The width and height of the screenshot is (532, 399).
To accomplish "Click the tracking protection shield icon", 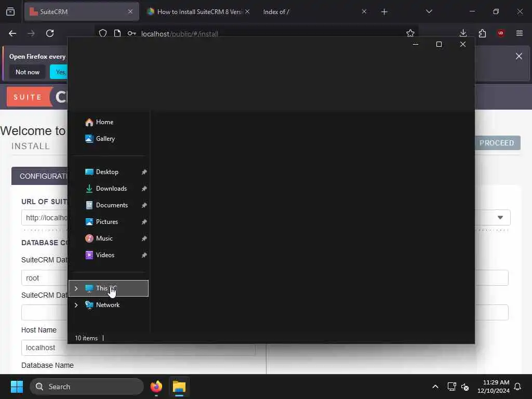I will (x=103, y=33).
